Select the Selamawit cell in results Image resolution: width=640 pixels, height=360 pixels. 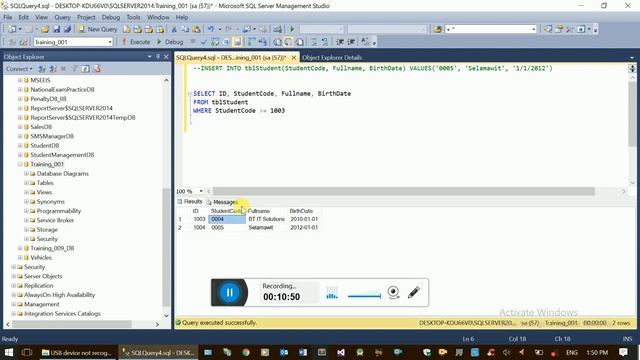[261, 227]
